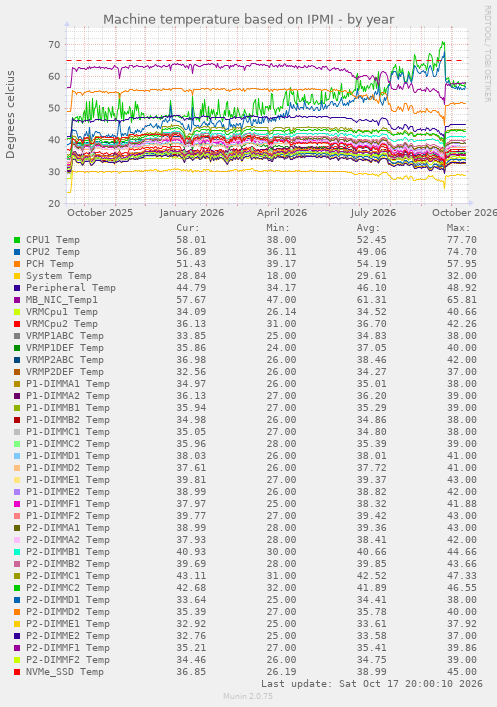Click PCH Temp current value 51.43
497x707 pixels.
tap(191, 264)
